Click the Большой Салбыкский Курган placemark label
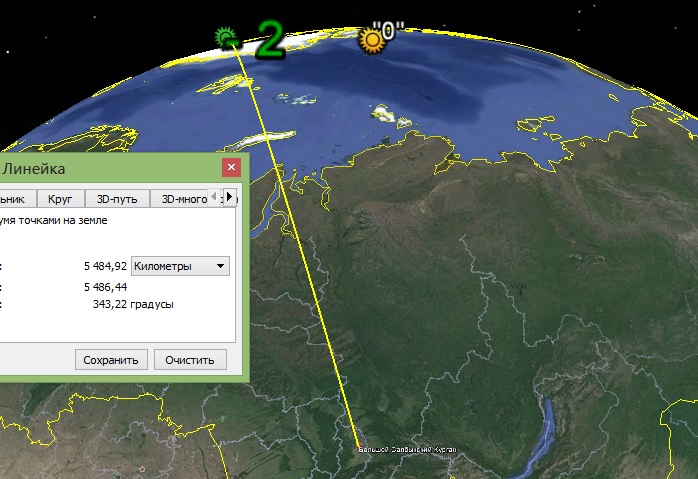The image size is (698, 479). (407, 450)
